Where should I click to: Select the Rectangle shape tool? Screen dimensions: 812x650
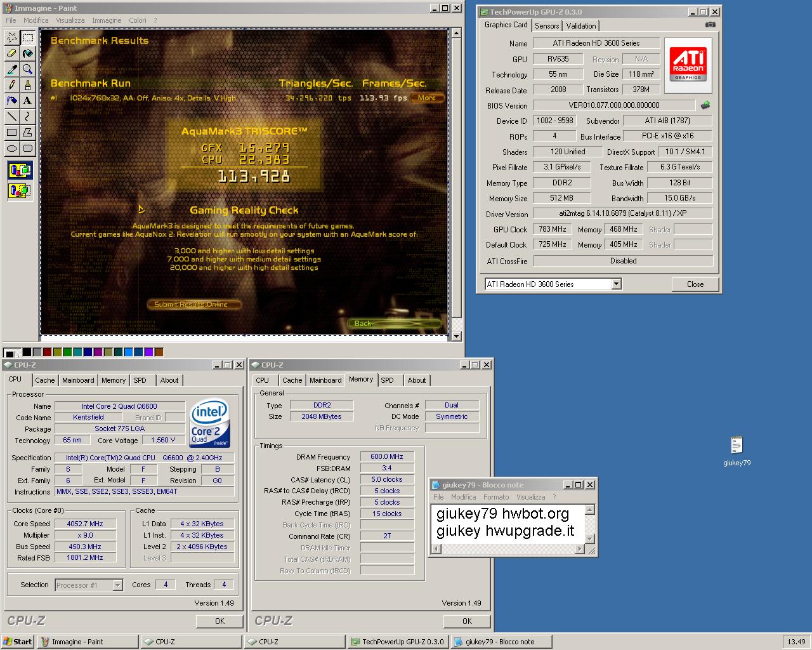point(12,133)
